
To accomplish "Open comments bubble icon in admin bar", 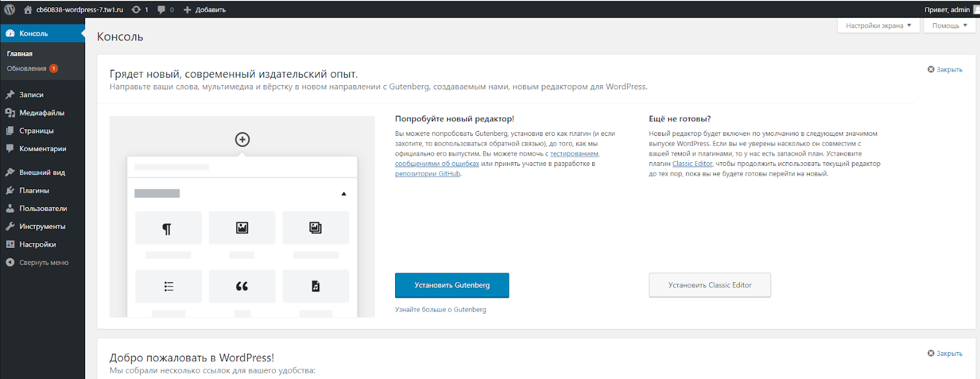I will tap(162, 10).
